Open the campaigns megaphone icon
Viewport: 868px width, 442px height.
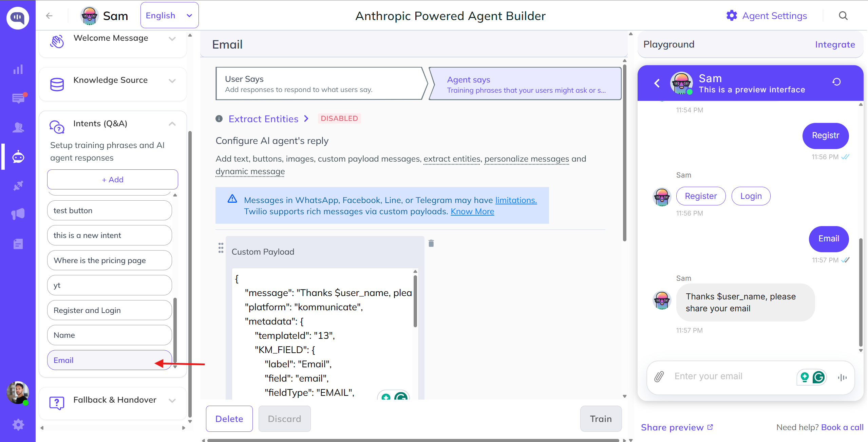(18, 214)
